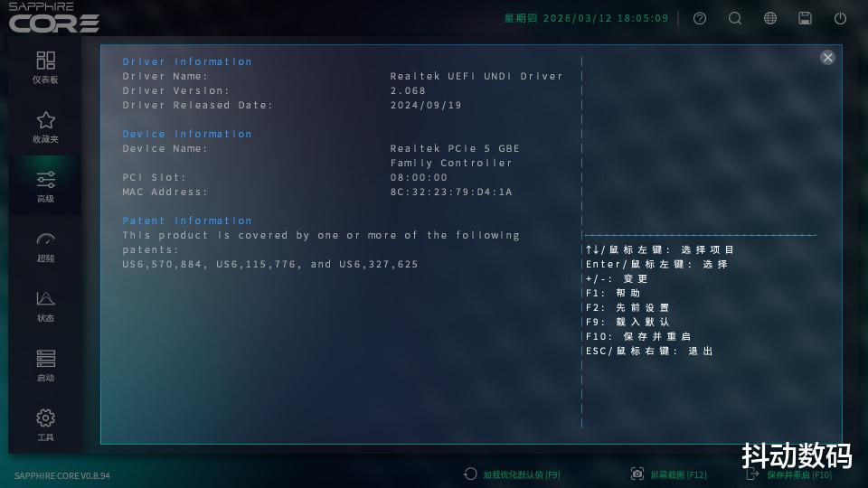Click the Driver Name label
Viewport: 868px width, 488px height.
[165, 76]
